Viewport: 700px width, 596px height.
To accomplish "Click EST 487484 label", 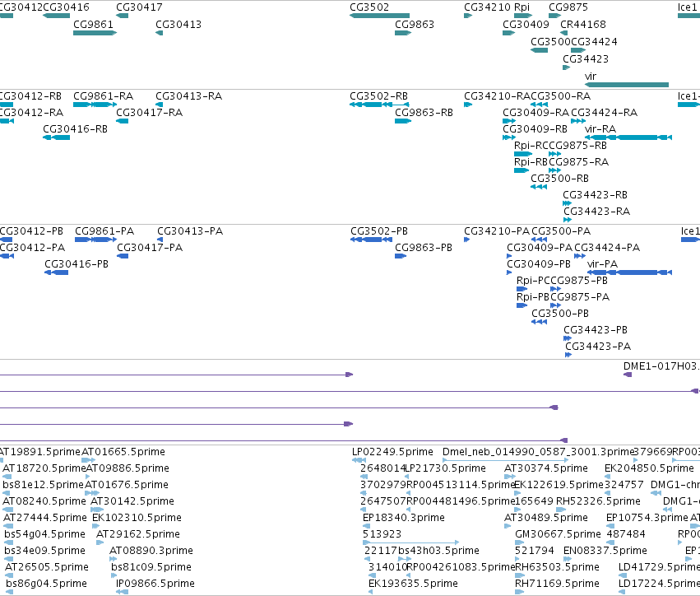I will point(626,534).
